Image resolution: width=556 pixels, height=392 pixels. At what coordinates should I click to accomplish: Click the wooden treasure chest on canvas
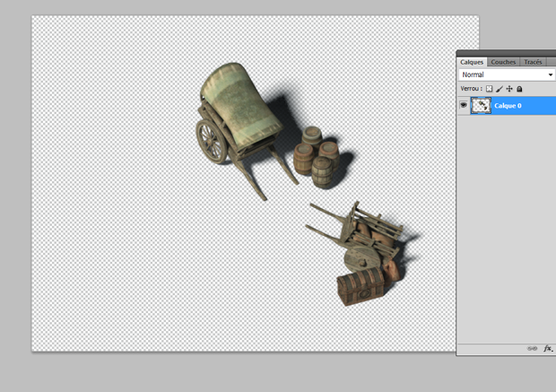(361, 286)
